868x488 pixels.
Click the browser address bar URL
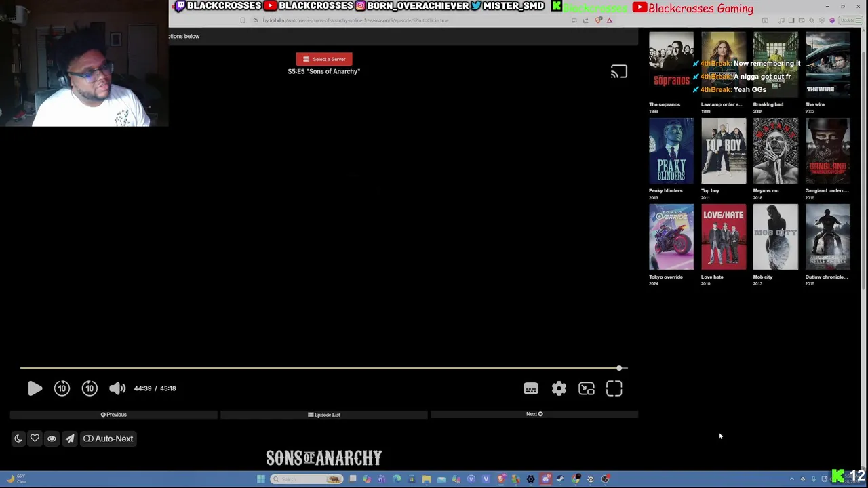(x=356, y=20)
